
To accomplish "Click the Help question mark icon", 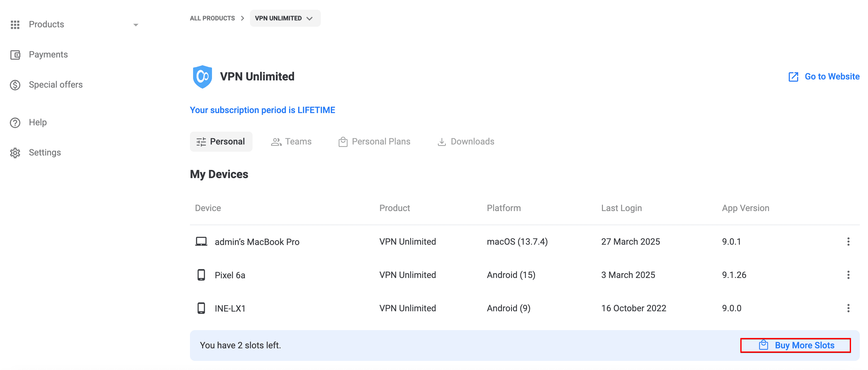I will click(x=15, y=122).
